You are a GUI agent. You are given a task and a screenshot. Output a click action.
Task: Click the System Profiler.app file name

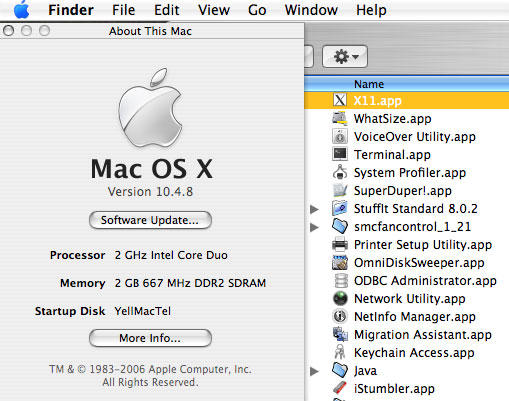point(410,173)
